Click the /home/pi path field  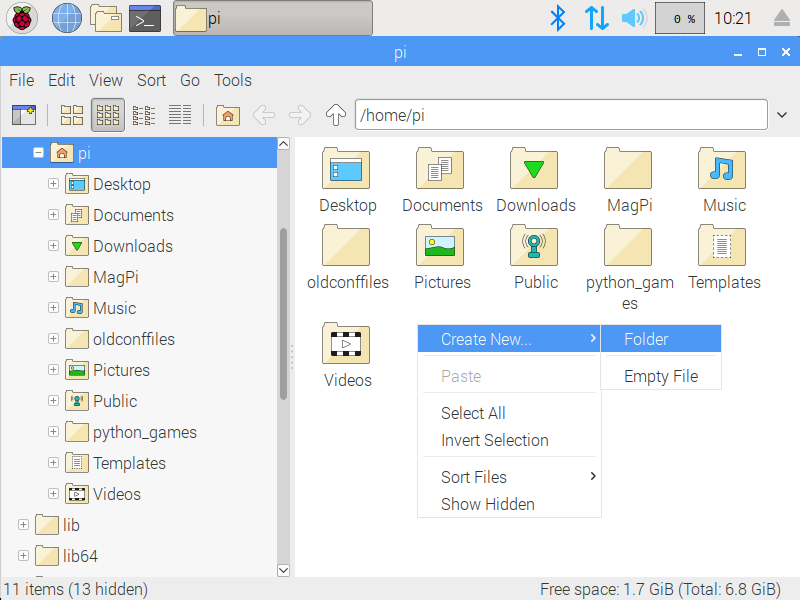click(560, 115)
